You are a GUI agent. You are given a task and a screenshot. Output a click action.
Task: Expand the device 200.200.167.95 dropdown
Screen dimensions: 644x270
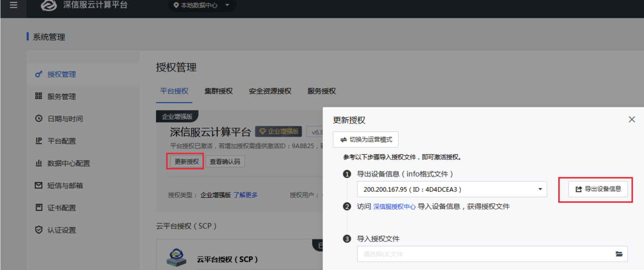click(540, 189)
